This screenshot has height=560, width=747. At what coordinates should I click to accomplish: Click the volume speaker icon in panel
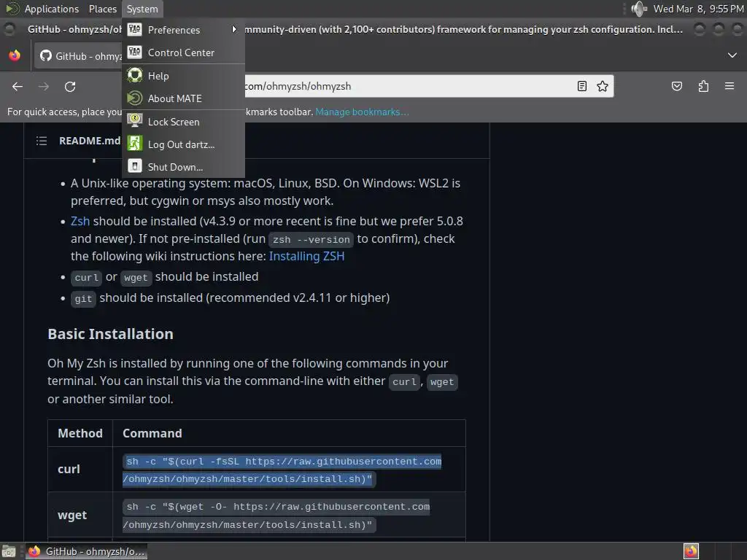click(x=638, y=9)
